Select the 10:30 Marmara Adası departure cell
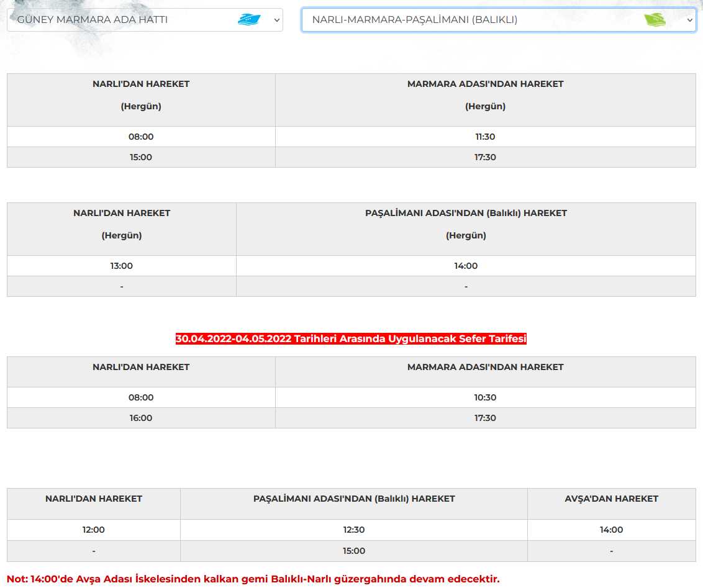This screenshot has height=588, width=703. coord(485,397)
